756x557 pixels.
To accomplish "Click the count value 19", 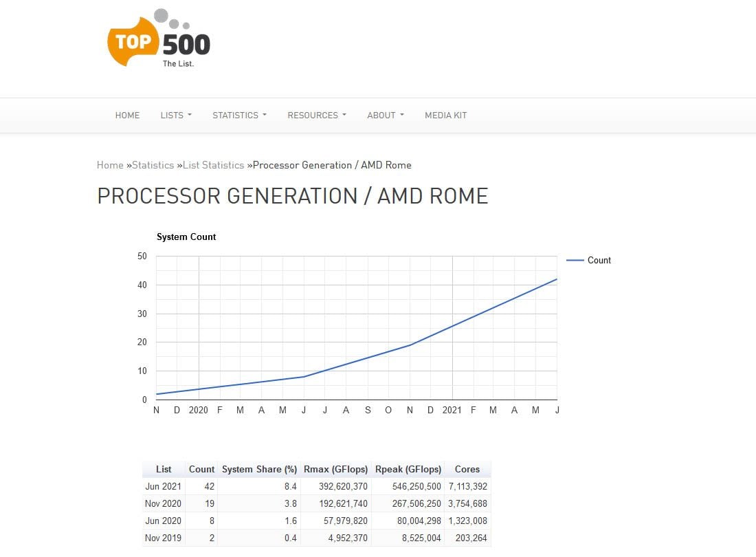I will point(209,503).
